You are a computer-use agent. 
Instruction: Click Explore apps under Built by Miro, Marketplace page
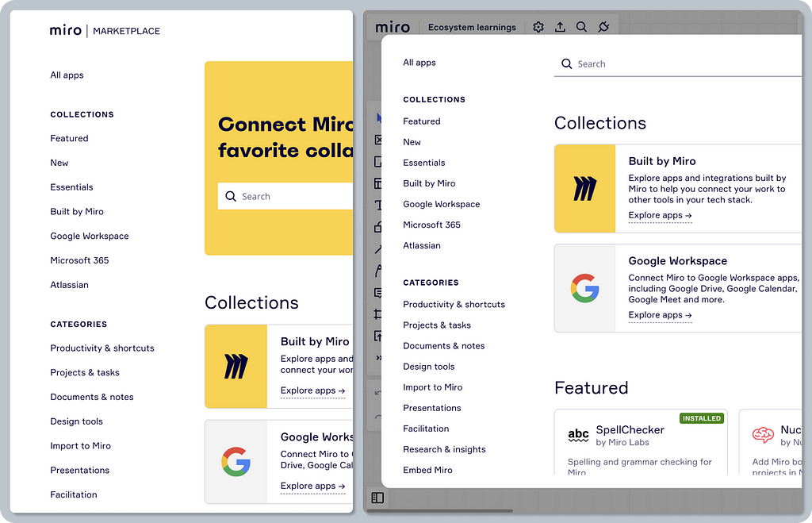click(x=312, y=390)
